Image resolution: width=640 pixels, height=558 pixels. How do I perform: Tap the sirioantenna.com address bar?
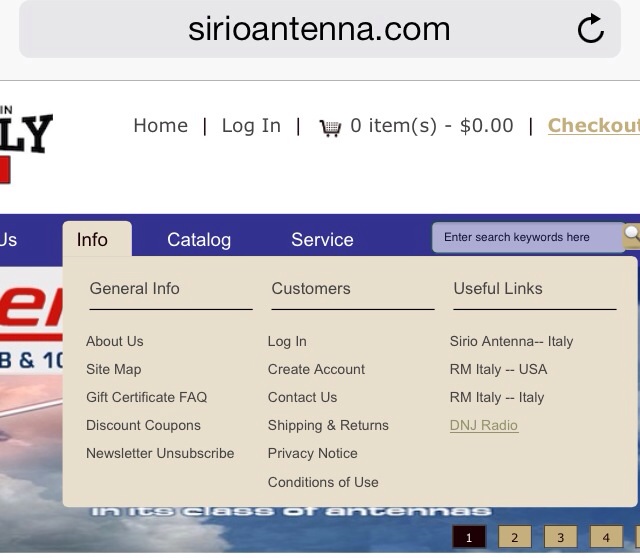click(318, 30)
